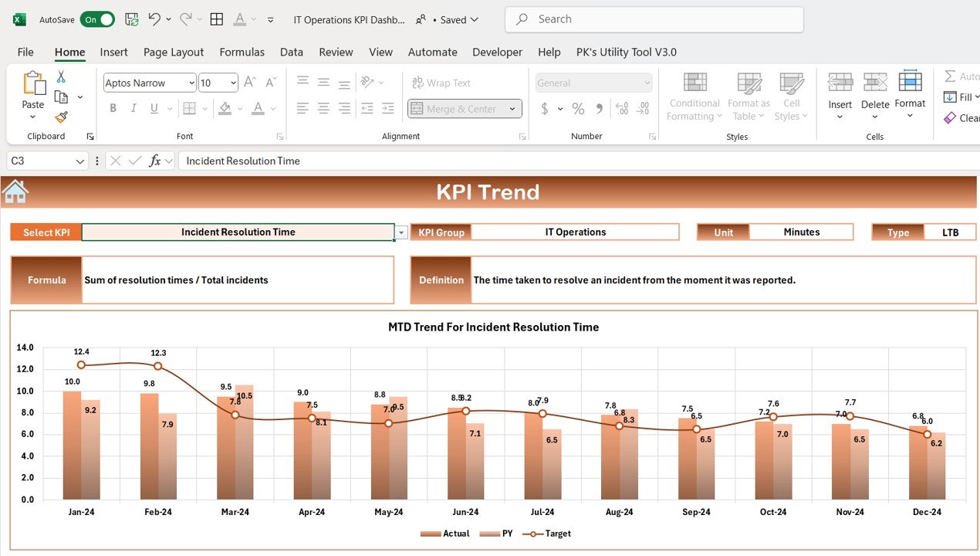Click the Undo arrow
Viewport: 980px width, 556px height.
coord(154,19)
